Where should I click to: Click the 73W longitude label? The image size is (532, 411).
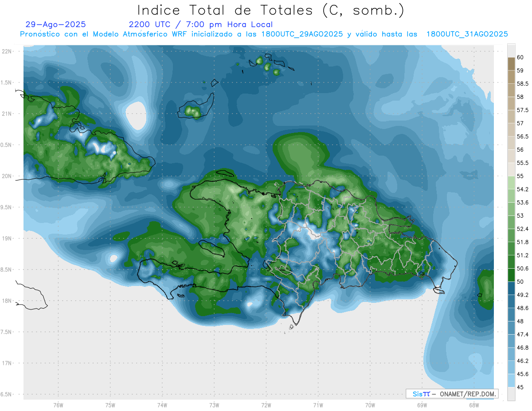(x=214, y=405)
